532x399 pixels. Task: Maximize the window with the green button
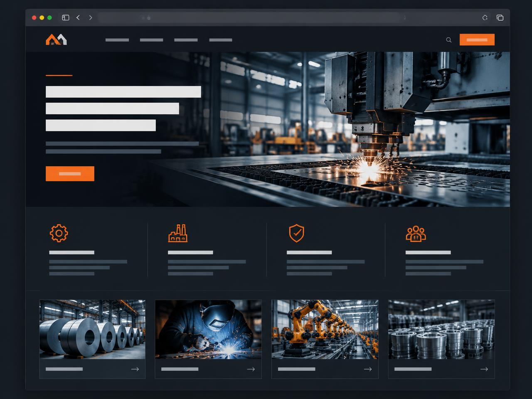pos(49,17)
